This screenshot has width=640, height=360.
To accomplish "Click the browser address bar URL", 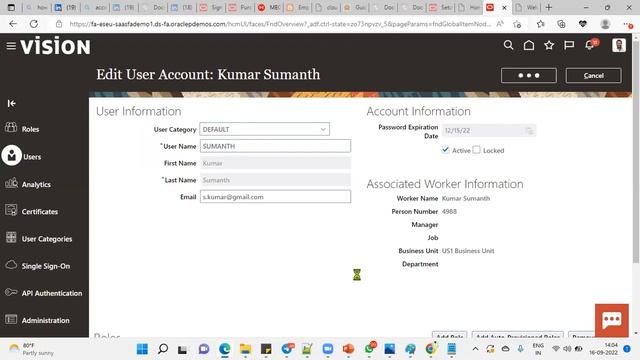I will 280,24.
